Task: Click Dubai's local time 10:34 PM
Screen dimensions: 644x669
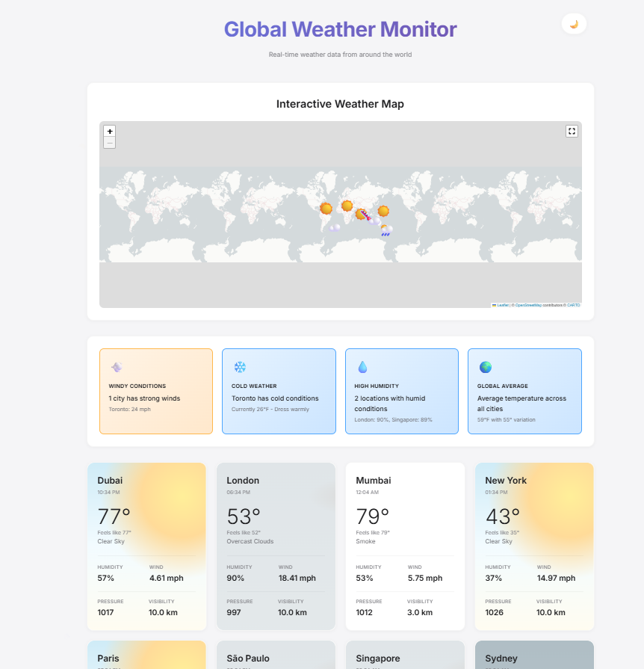Action: [108, 492]
